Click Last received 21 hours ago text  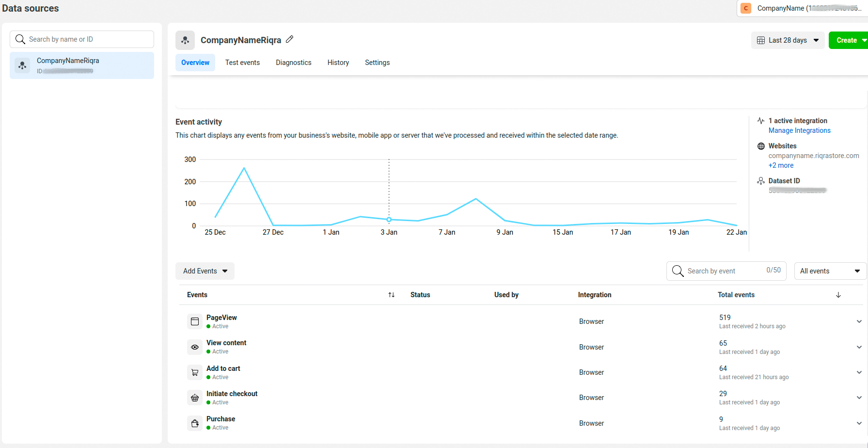pyautogui.click(x=754, y=377)
